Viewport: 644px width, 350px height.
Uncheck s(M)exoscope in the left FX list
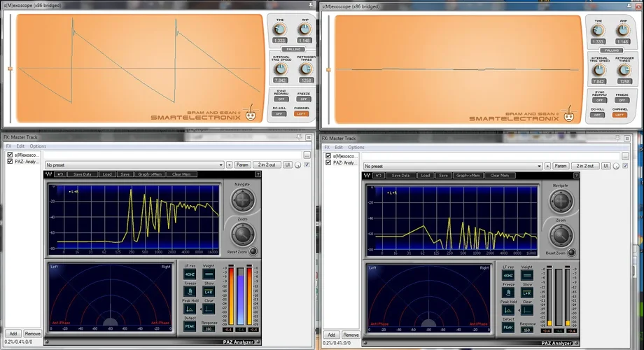pyautogui.click(x=10, y=155)
